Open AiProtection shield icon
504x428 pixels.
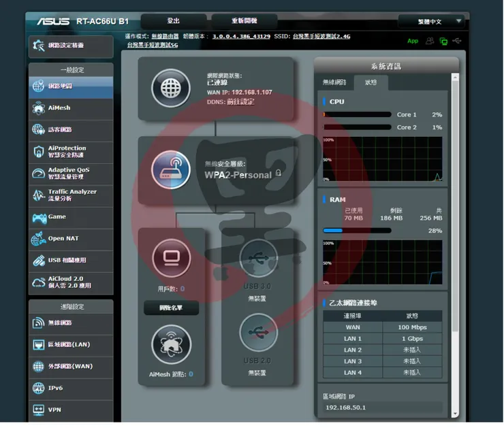pyautogui.click(x=39, y=152)
